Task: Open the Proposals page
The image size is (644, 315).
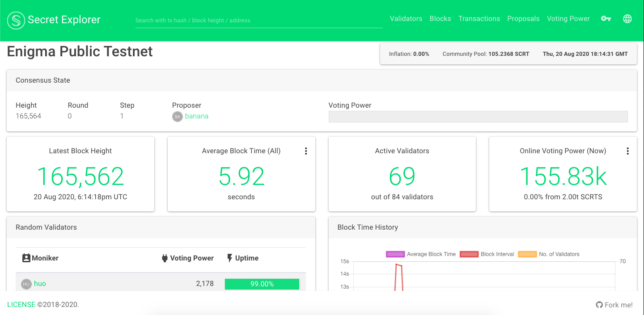Action: (523, 19)
